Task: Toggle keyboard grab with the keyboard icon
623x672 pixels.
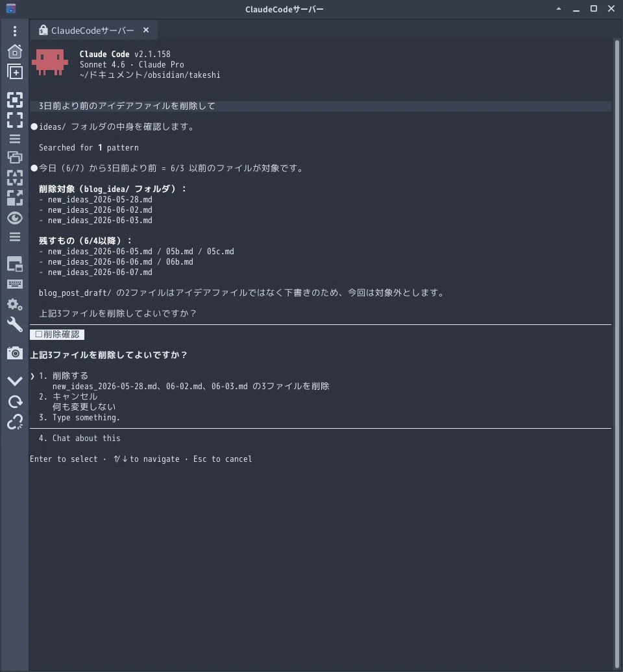Action: 14,283
